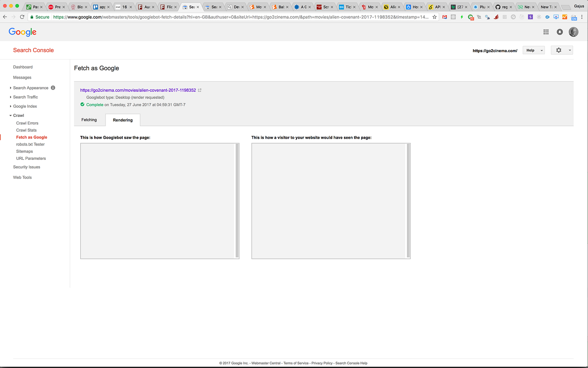This screenshot has width=588, height=368.
Task: Click the notifications bell icon
Action: click(560, 32)
